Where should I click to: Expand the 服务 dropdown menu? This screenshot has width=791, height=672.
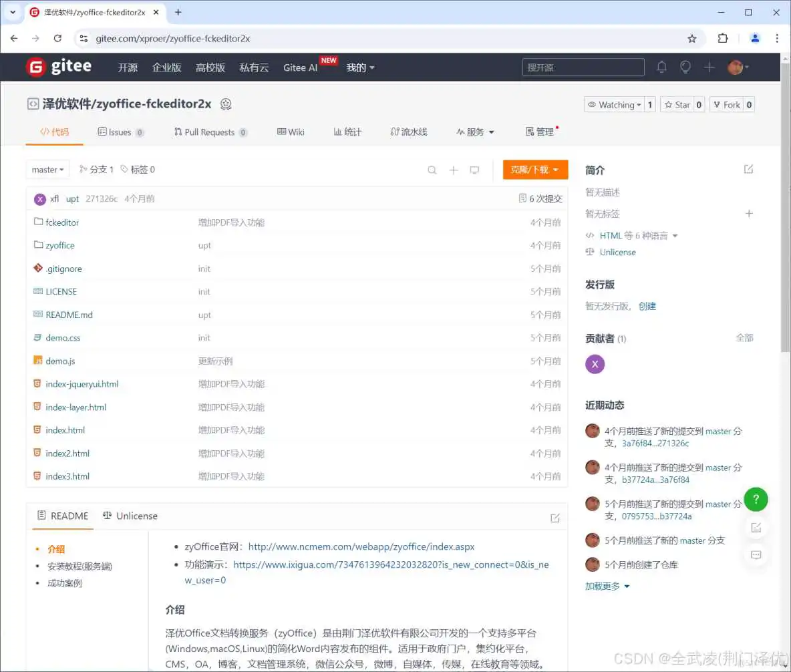[x=475, y=132]
